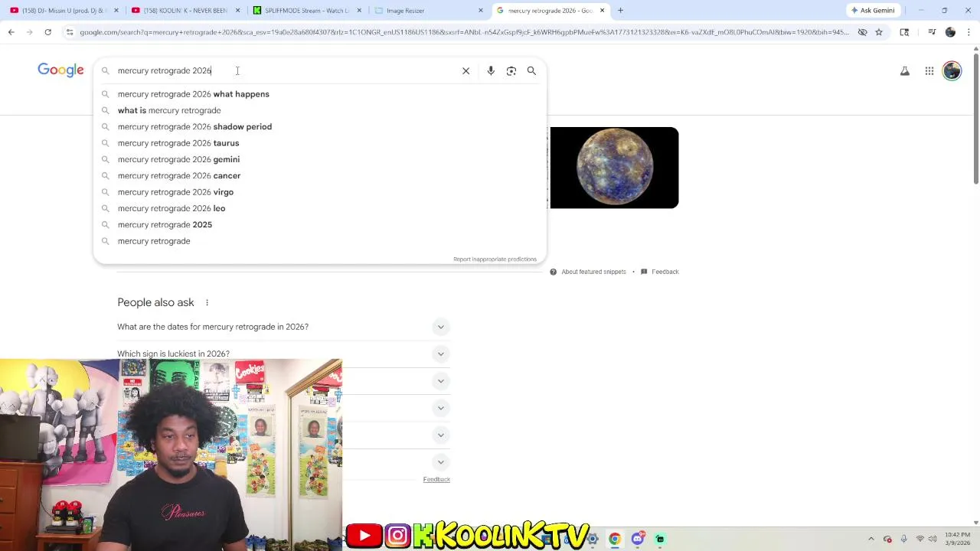Viewport: 980px width, 551px height.
Task: Start voice search with the microphone
Action: [491, 70]
